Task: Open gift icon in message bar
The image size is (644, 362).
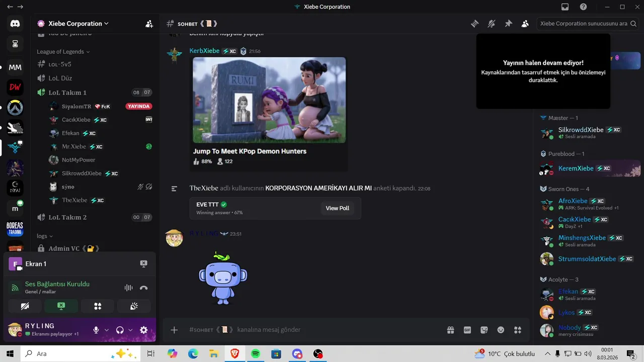Action: (x=450, y=330)
